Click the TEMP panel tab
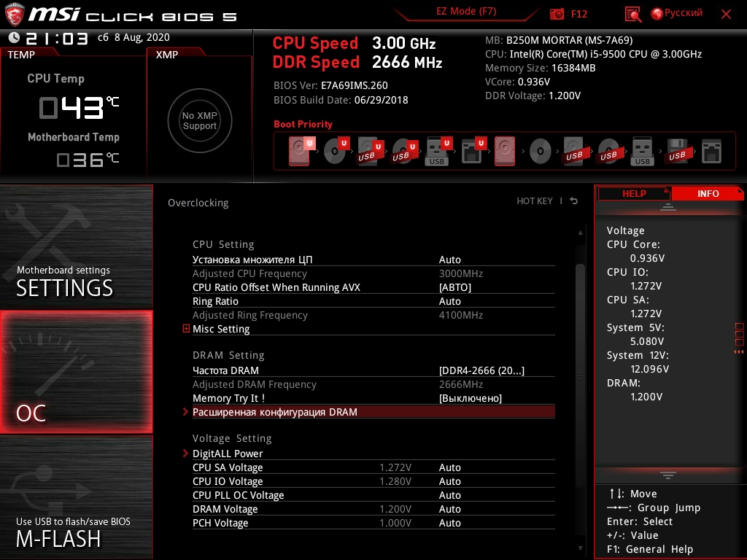The height and width of the screenshot is (560, 747). click(21, 54)
